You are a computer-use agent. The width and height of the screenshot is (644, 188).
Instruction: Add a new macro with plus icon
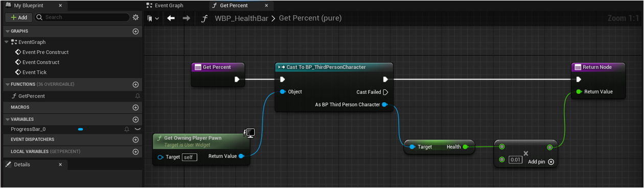(135, 107)
